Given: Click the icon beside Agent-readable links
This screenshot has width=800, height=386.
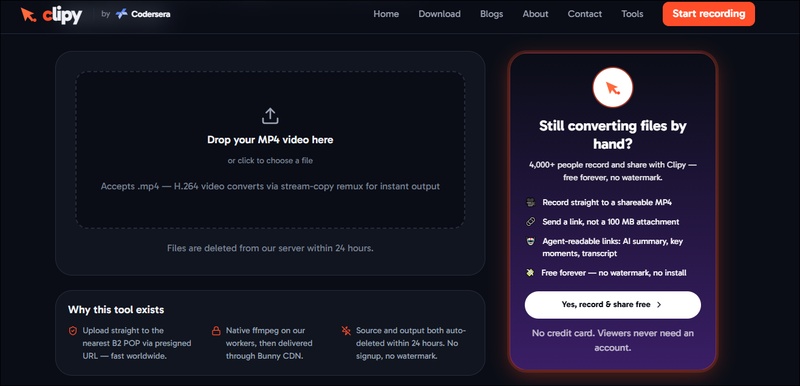Looking at the screenshot, I should [x=531, y=241].
